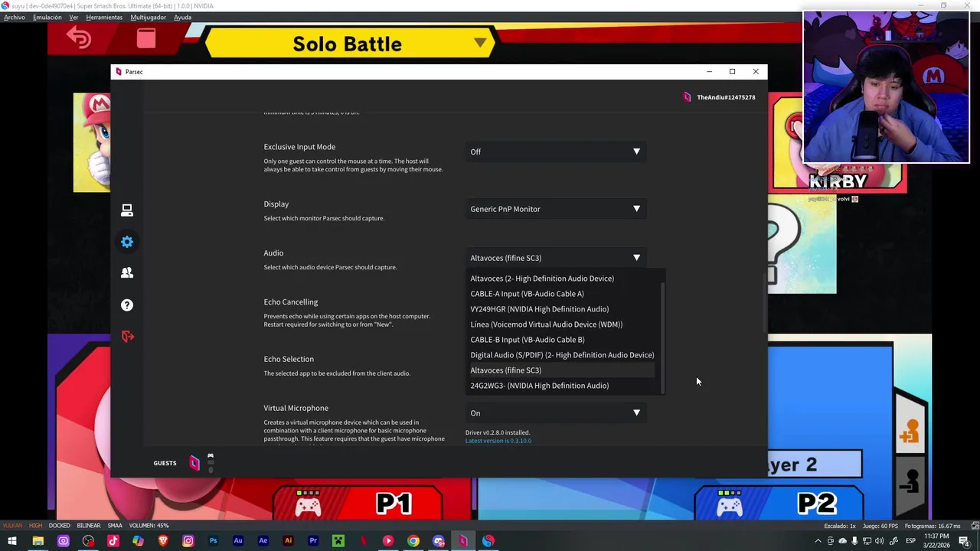Click the red log out icon in Parsec
Screen dimensions: 980x551
[127, 337]
